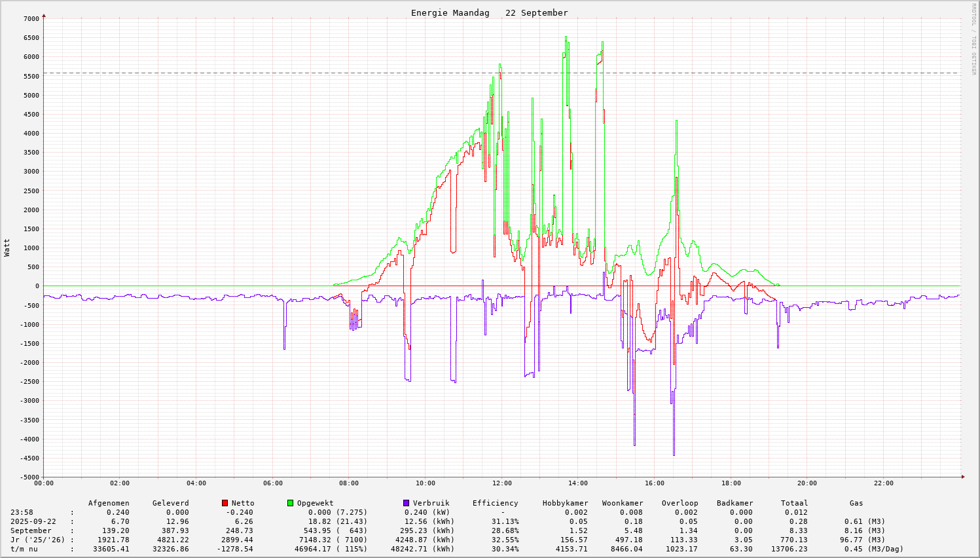Click the Totaal column header
This screenshot has height=558, width=980.
pyautogui.click(x=794, y=503)
